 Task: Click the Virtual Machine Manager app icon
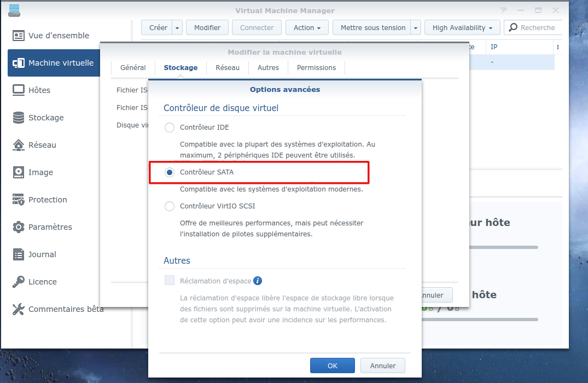[14, 10]
